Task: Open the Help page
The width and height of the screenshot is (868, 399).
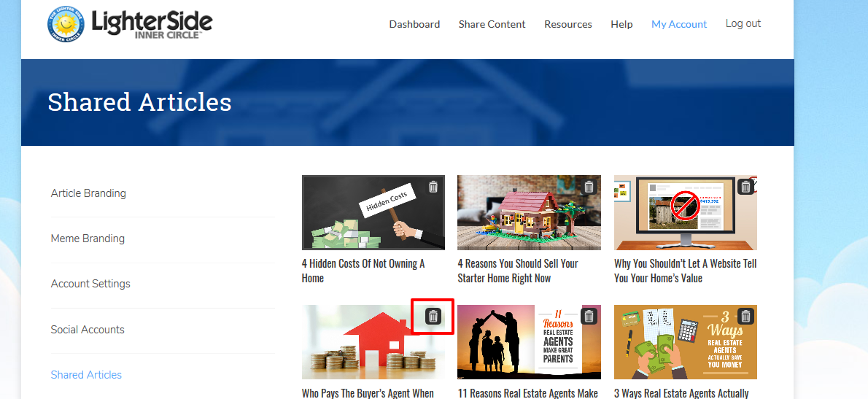Action: 621,24
